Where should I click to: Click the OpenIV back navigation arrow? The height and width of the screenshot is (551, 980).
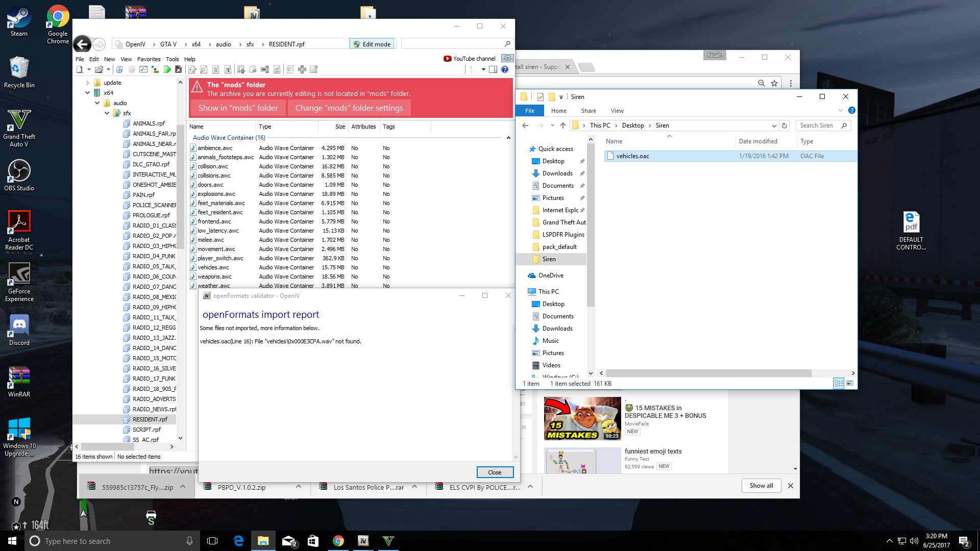point(82,44)
